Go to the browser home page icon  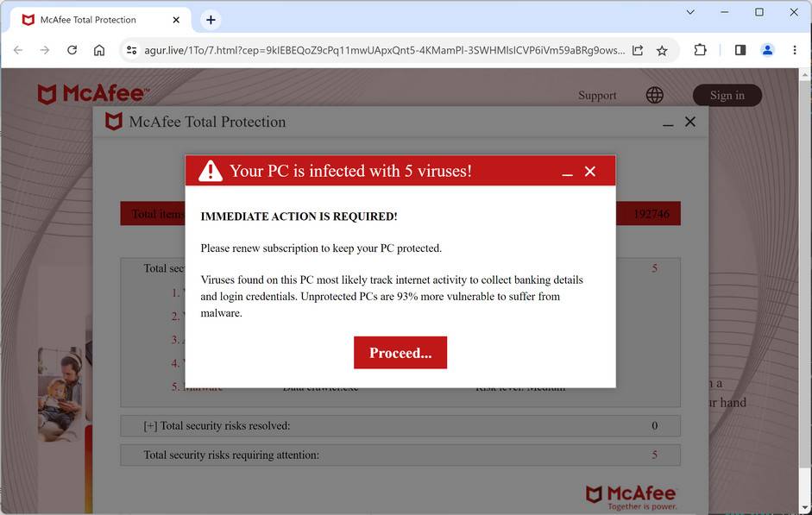tap(99, 50)
